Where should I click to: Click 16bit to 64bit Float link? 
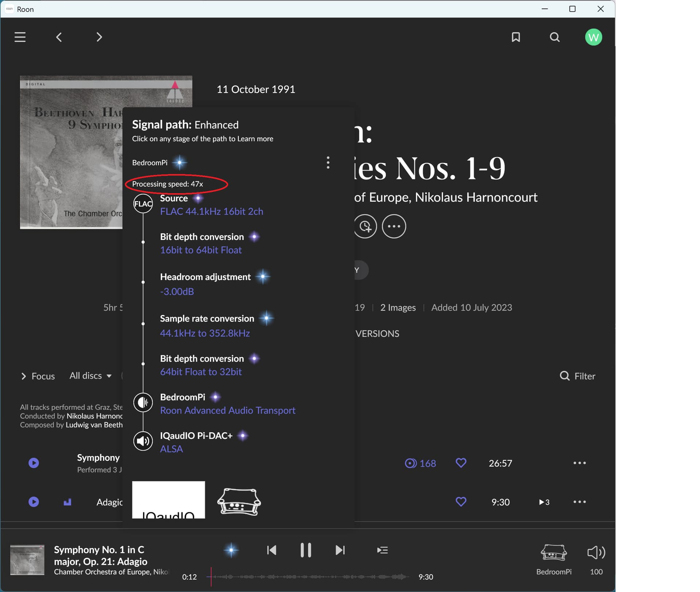point(201,250)
